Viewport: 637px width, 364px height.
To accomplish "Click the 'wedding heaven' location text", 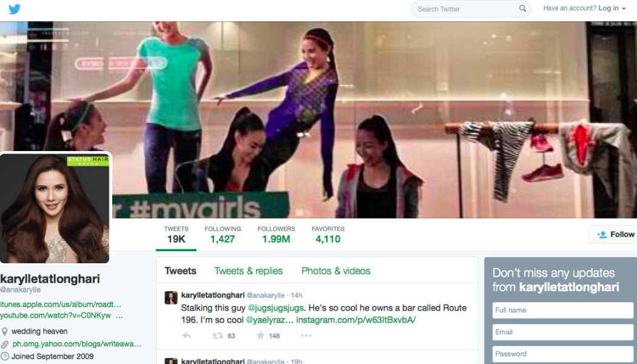I will 39,331.
